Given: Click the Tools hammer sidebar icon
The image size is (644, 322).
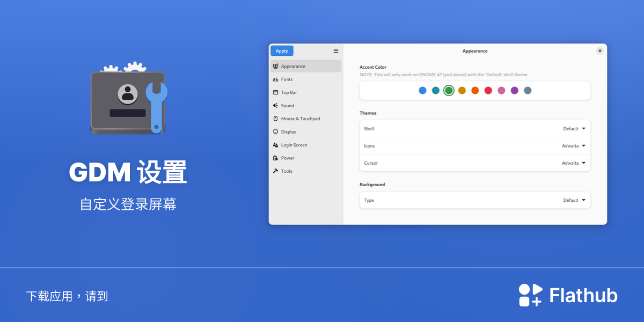Looking at the screenshot, I should (275, 171).
